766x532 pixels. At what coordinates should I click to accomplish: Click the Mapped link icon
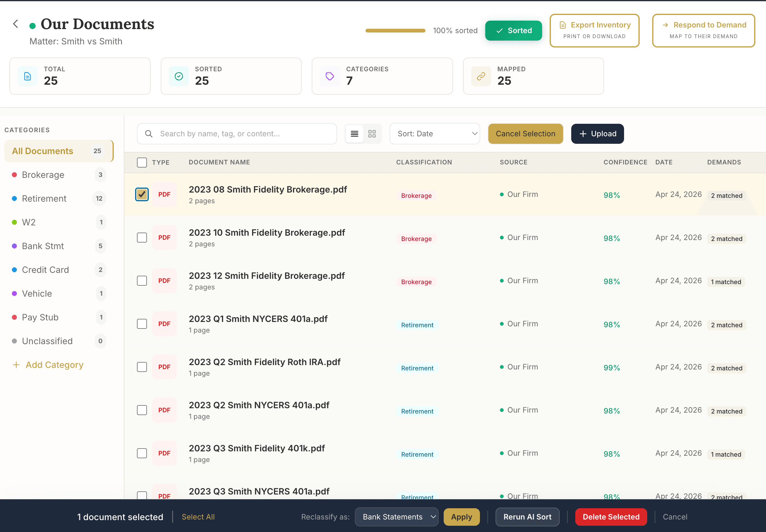pos(481,76)
